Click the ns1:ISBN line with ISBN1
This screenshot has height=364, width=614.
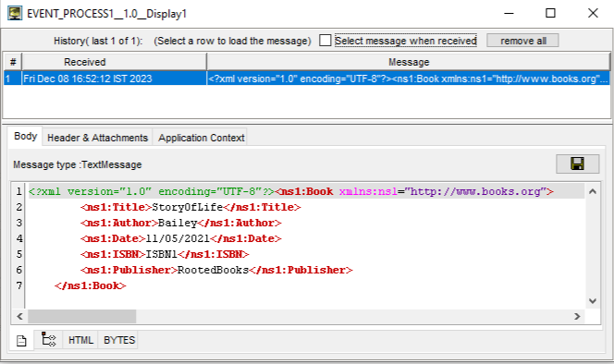pos(165,254)
